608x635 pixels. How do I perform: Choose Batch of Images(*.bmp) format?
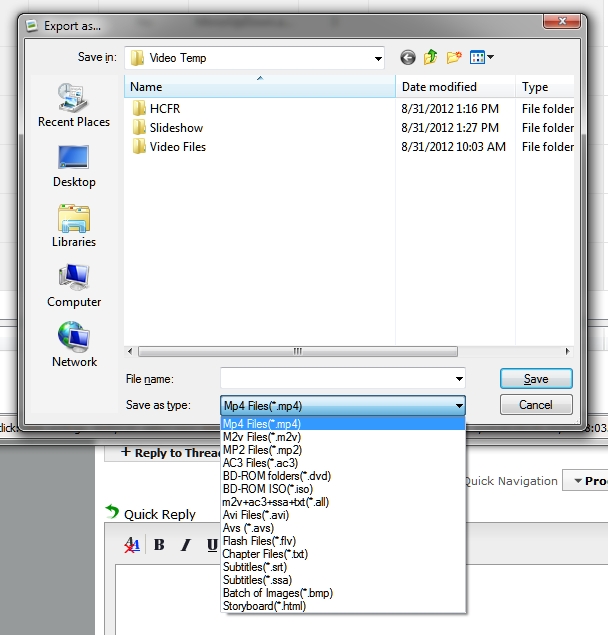343,593
